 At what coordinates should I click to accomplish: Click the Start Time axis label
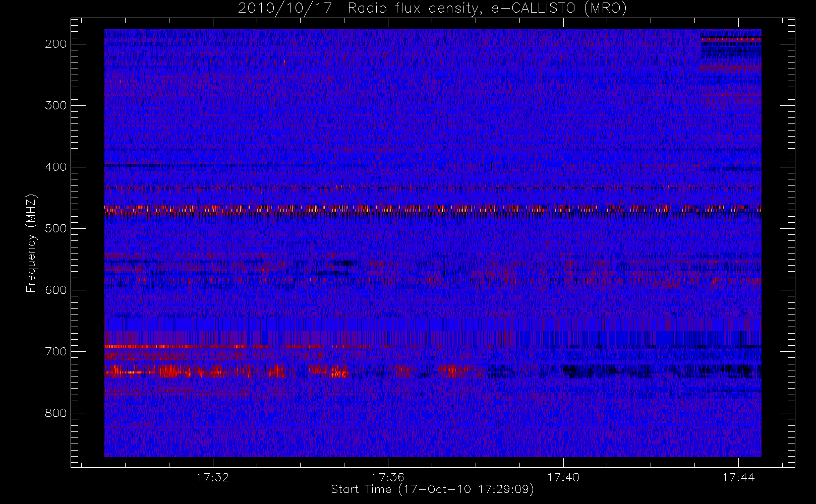[432, 489]
